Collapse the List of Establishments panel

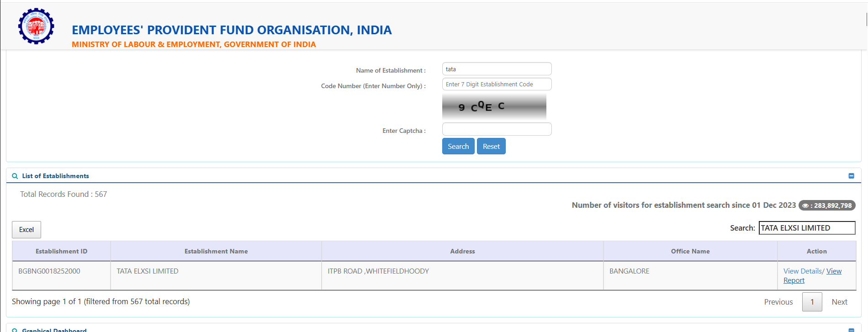[851, 176]
